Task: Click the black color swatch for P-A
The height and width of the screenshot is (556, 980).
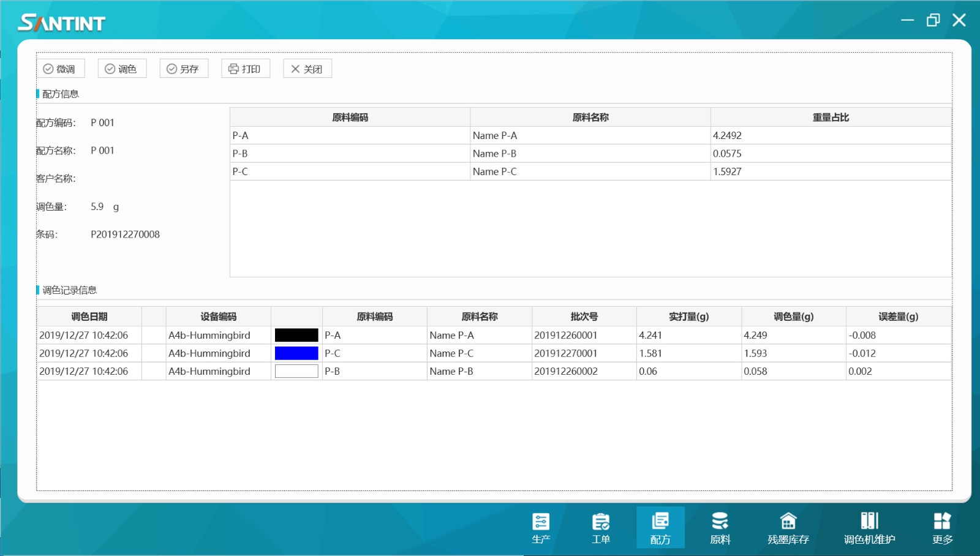Action: (x=296, y=335)
